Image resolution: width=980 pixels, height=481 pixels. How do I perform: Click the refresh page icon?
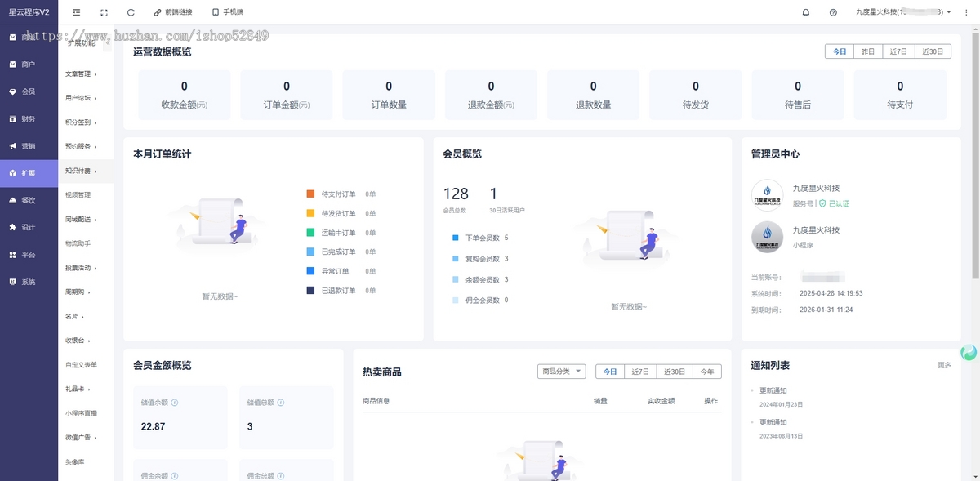coord(131,12)
